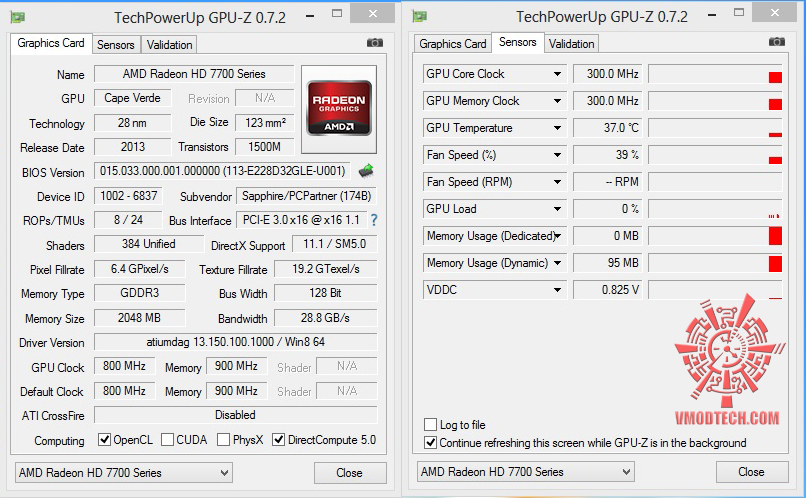Minimize the left GPU-Z window
806x498 pixels.
click(310, 15)
